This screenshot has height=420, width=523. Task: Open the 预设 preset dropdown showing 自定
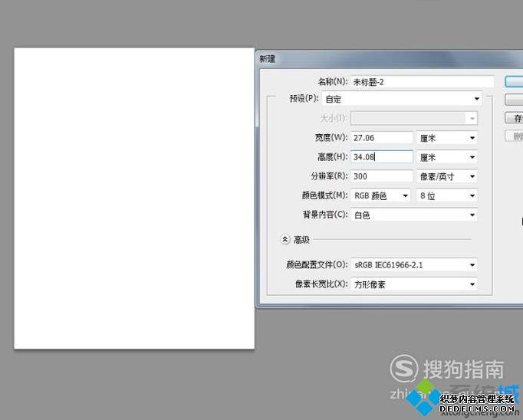coord(403,99)
